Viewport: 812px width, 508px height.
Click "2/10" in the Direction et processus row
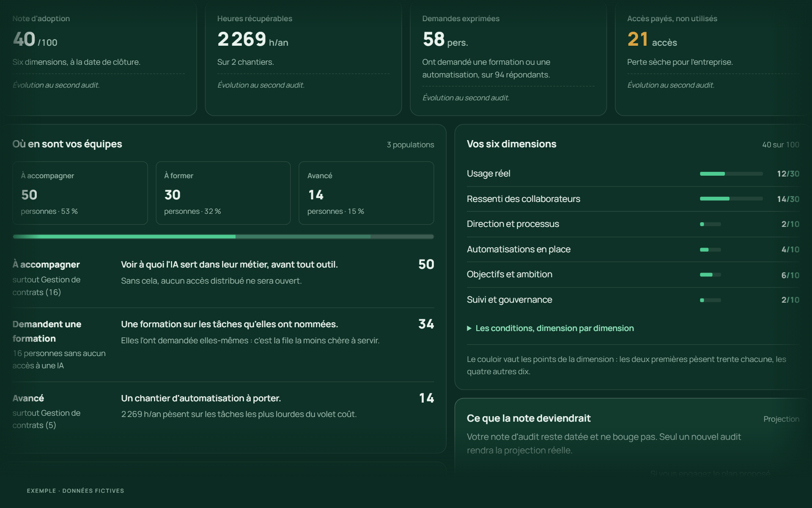790,224
